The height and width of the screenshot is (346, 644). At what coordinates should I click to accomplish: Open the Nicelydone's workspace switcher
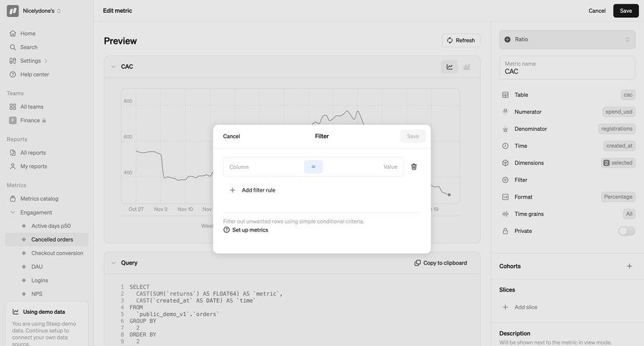[42, 11]
